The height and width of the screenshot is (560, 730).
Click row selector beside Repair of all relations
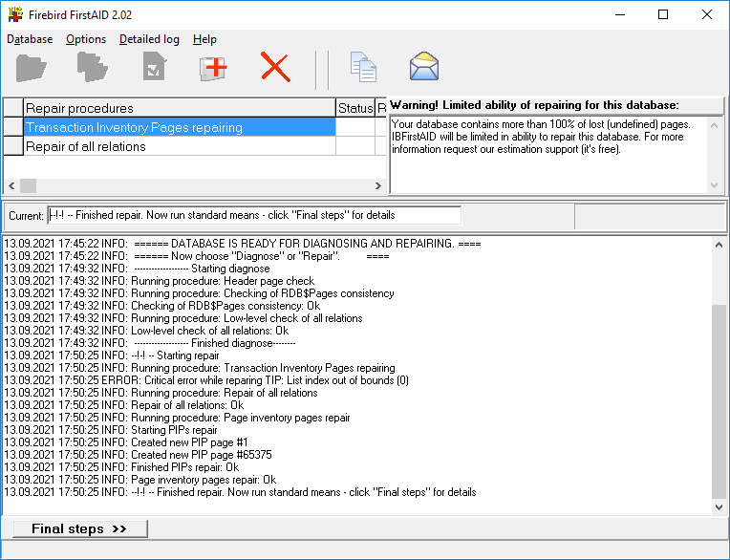(x=13, y=146)
